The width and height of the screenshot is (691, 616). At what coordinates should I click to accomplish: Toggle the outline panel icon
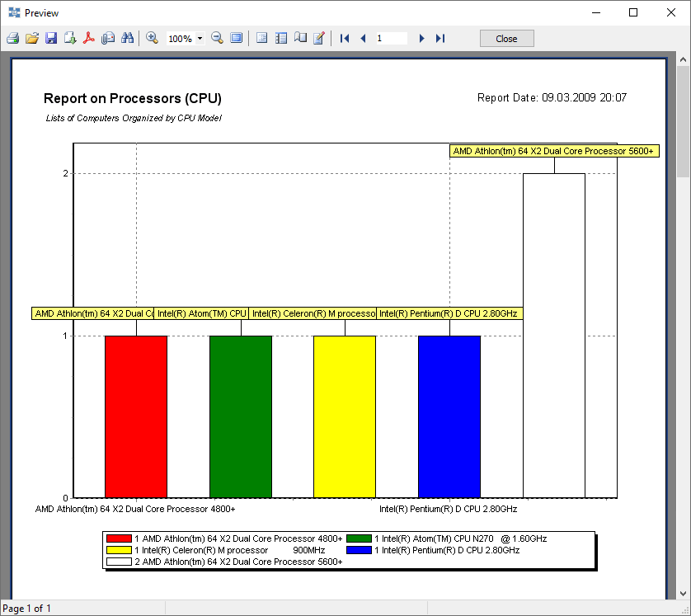tap(261, 38)
